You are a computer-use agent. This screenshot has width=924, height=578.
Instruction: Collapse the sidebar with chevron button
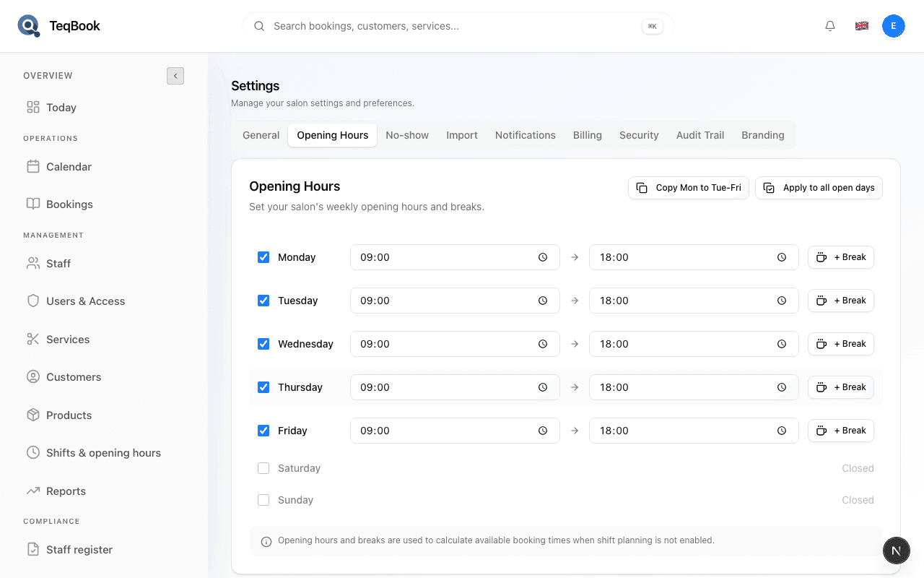[175, 76]
